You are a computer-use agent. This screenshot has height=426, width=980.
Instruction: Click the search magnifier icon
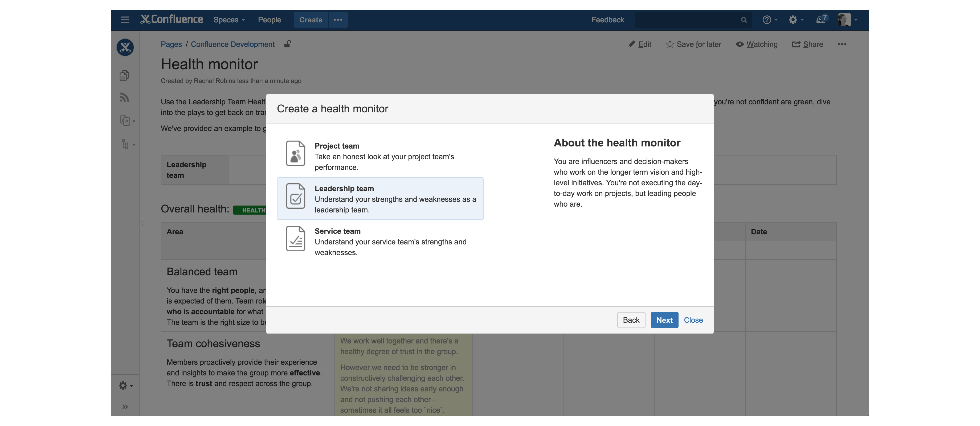point(744,20)
